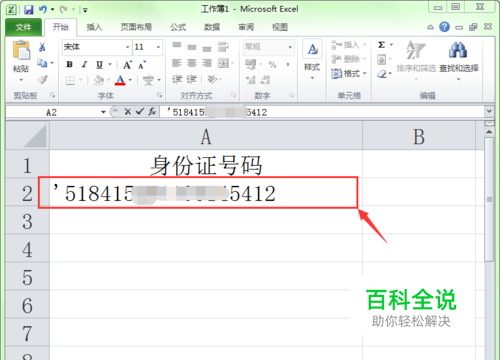
Task: Apply the red font color A
Action: [x=120, y=80]
